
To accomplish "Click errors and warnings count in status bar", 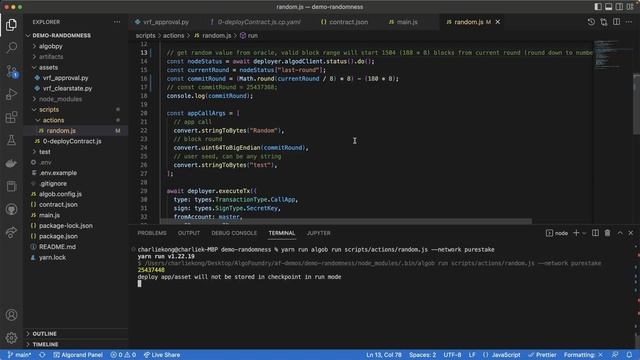I will click(123, 355).
